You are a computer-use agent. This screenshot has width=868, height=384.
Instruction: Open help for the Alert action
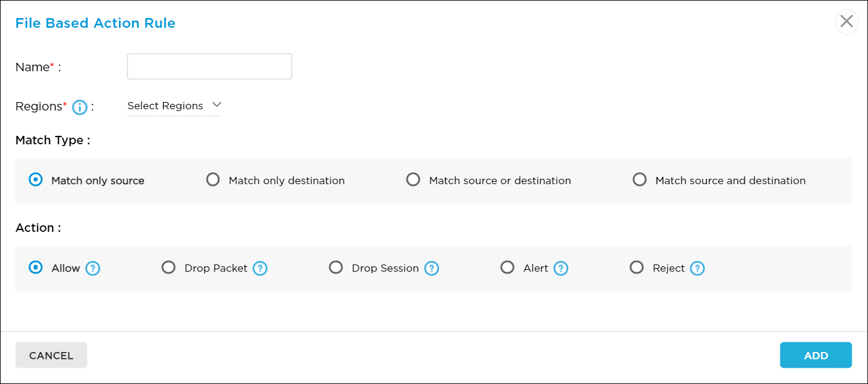[x=560, y=267]
